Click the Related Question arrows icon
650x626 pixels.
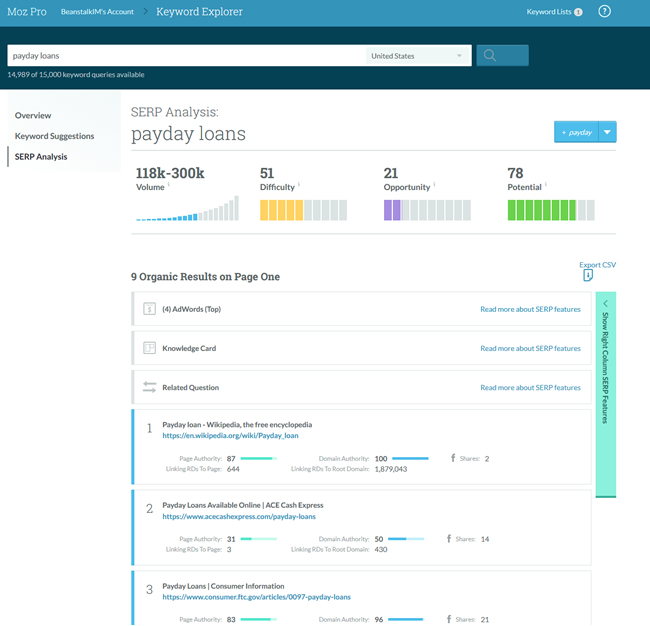(149, 387)
